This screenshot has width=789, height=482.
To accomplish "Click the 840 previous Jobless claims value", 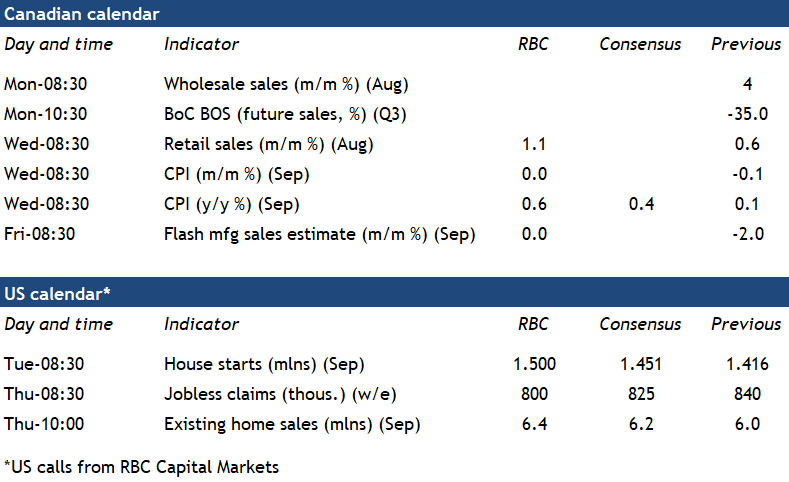I will coord(746,393).
